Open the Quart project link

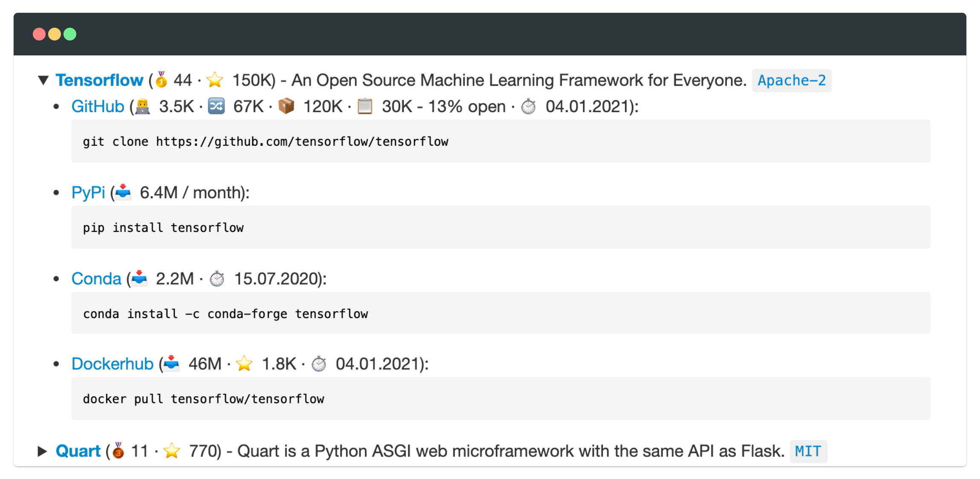point(78,451)
